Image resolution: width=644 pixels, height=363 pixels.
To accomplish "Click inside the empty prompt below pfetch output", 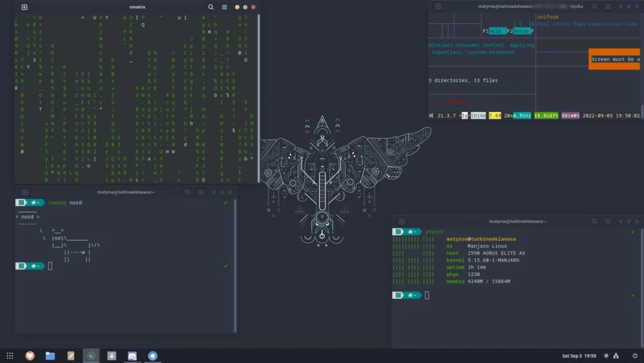I will click(x=427, y=294).
